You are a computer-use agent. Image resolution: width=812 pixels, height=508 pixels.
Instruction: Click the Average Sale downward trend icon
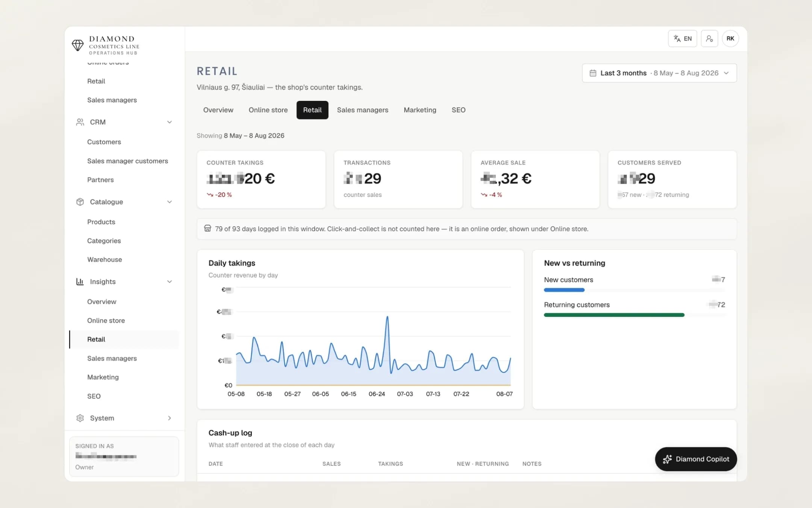[x=484, y=195]
